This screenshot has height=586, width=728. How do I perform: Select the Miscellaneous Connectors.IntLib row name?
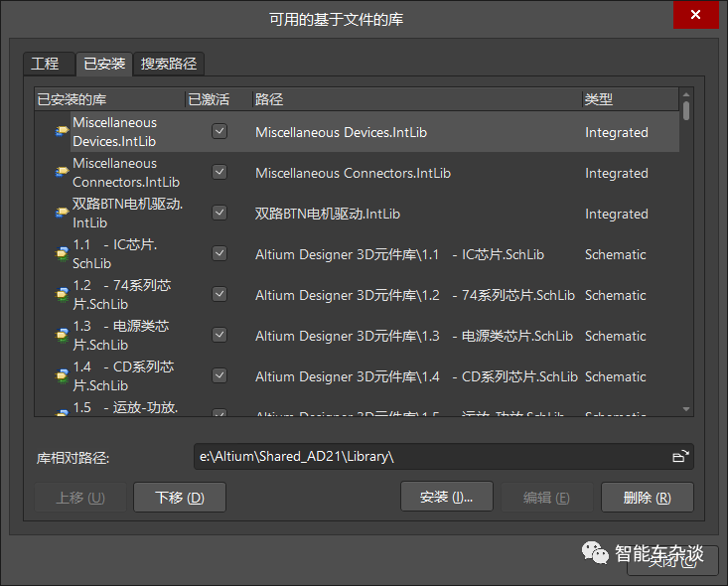[x=126, y=173]
